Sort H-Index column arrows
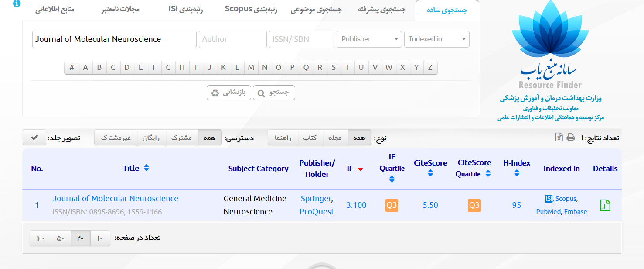Image resolution: width=644 pixels, height=269 pixels. (517, 173)
